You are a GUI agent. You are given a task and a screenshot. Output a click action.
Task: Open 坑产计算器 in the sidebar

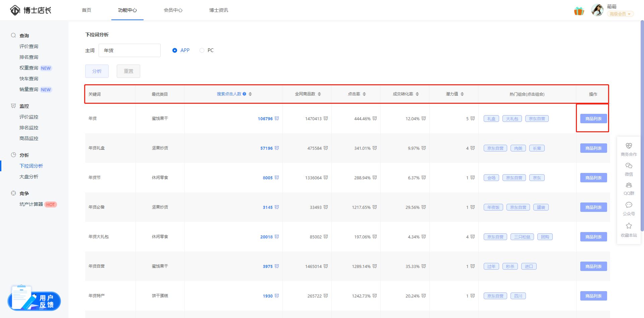pos(31,204)
